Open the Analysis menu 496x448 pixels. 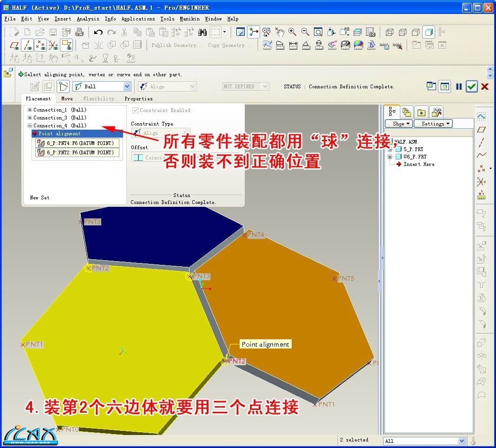88,19
